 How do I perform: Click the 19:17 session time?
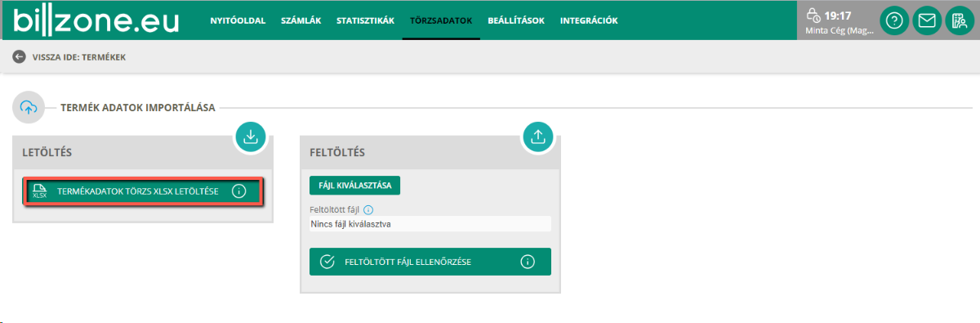pyautogui.click(x=838, y=15)
